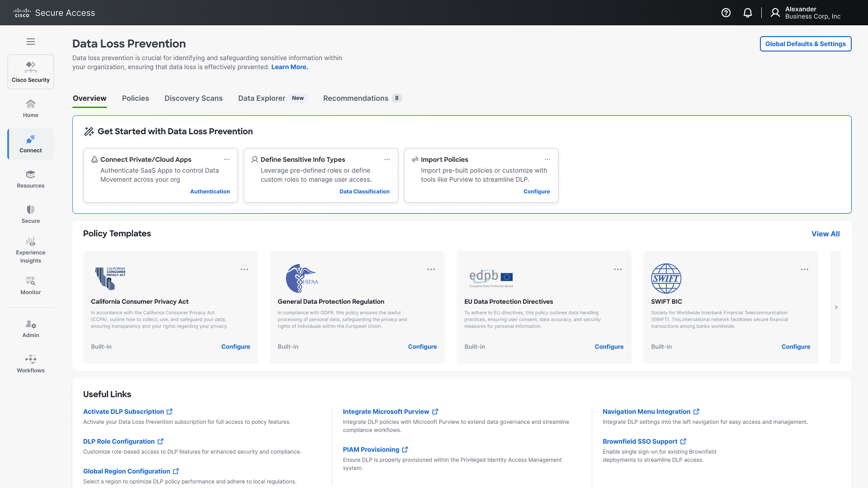Go to Workflows in sidebar

[31, 364]
